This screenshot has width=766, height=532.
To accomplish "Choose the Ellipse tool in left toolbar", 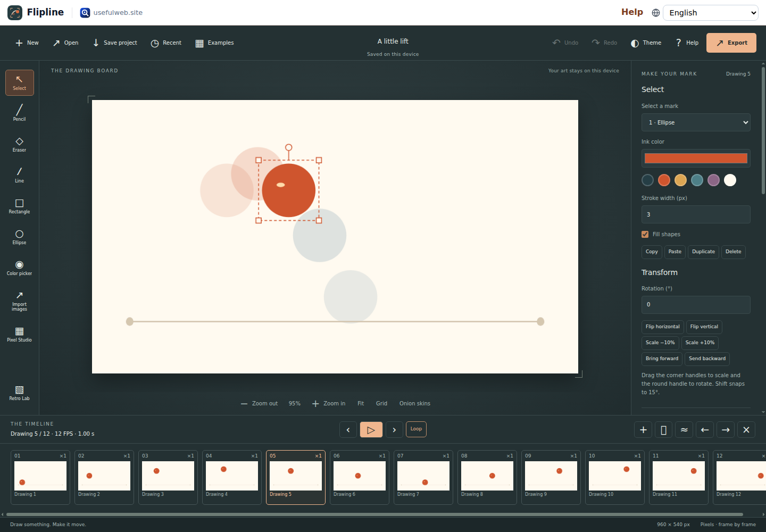I will pos(20,237).
